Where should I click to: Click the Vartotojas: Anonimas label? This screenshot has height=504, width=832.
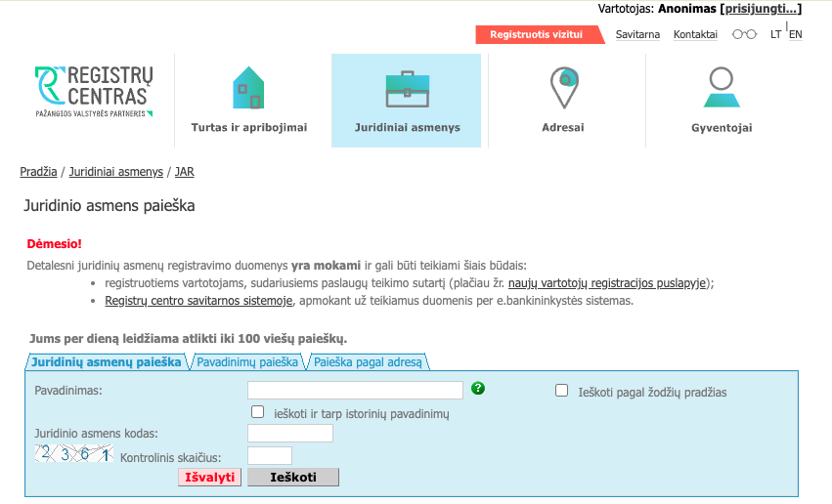657,9
